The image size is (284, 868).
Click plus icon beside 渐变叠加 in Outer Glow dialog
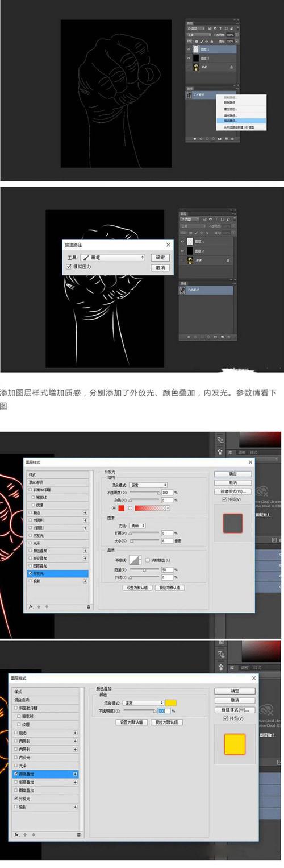85,558
